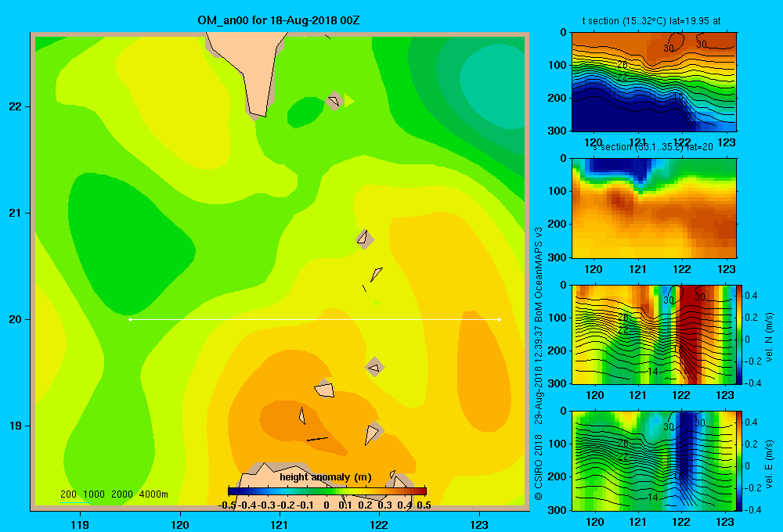Click the "-0.4" tick on vel. E scale

(x=752, y=509)
